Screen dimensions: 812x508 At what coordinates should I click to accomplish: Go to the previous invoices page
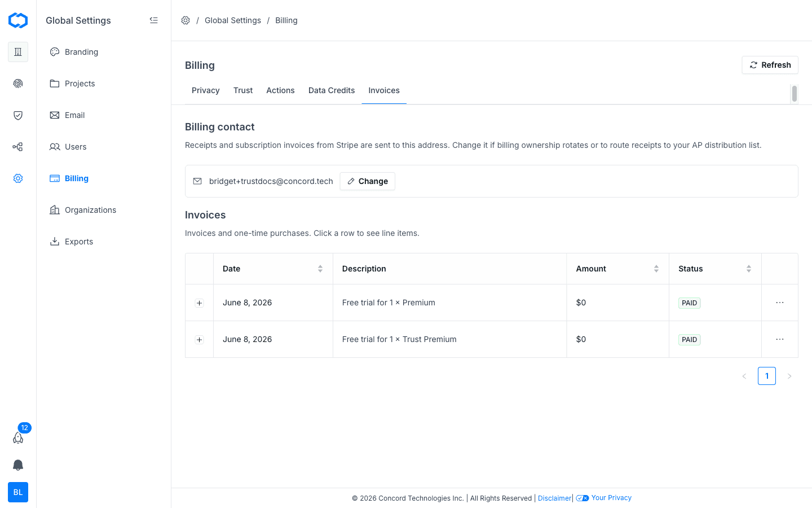(x=744, y=376)
